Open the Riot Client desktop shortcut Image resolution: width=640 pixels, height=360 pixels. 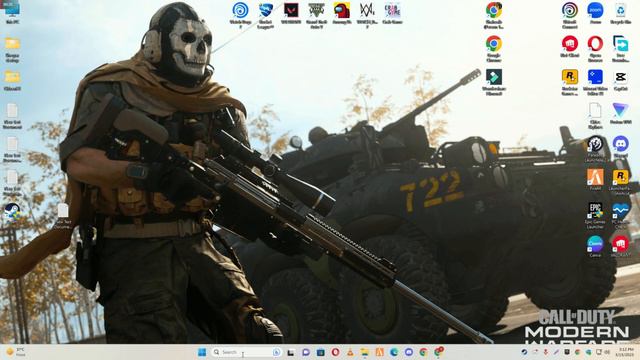(x=569, y=46)
